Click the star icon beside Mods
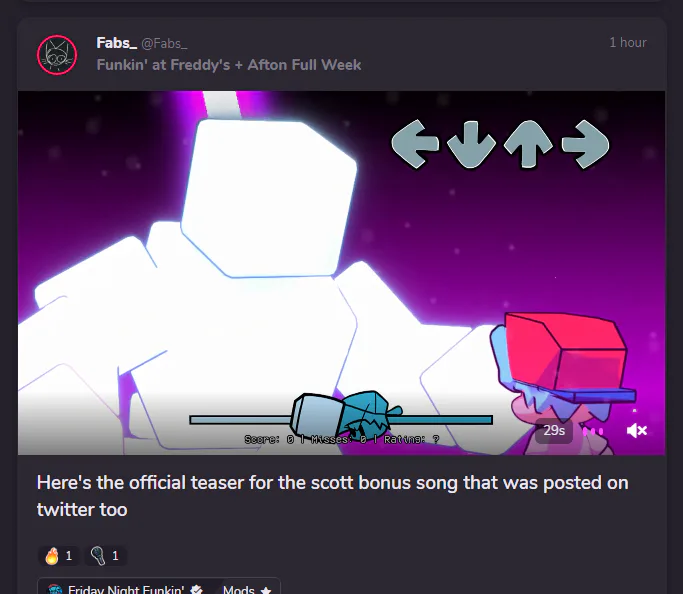The width and height of the screenshot is (683, 594). pyautogui.click(x=266, y=591)
